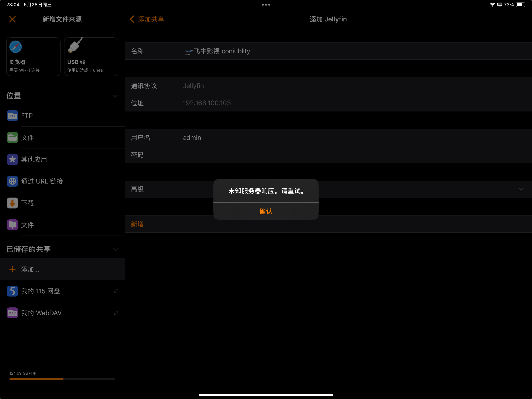Tap the 添加 Jellyfin title
The height and width of the screenshot is (399, 532).
coord(328,19)
